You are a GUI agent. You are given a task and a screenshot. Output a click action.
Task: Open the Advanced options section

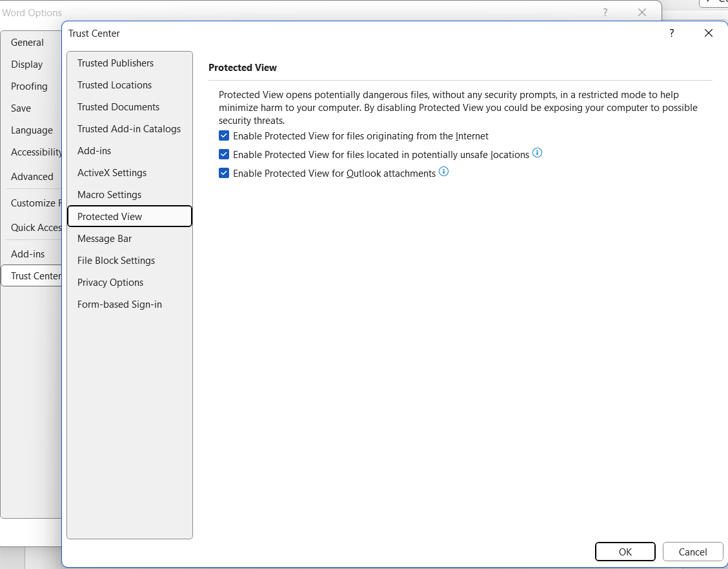(x=32, y=176)
